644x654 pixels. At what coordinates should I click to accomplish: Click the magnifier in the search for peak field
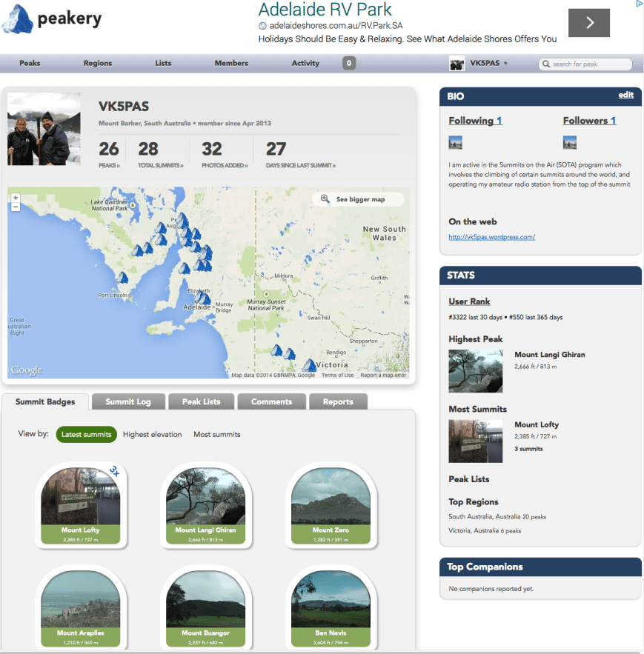click(x=545, y=64)
